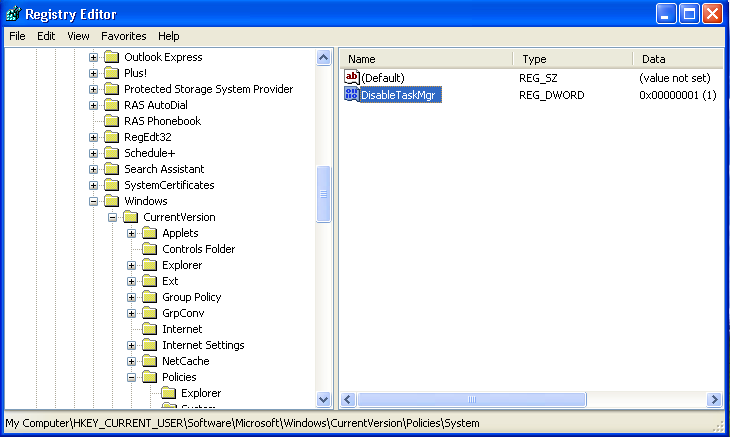Click the folder icon of Explorer under Policies

click(x=169, y=393)
